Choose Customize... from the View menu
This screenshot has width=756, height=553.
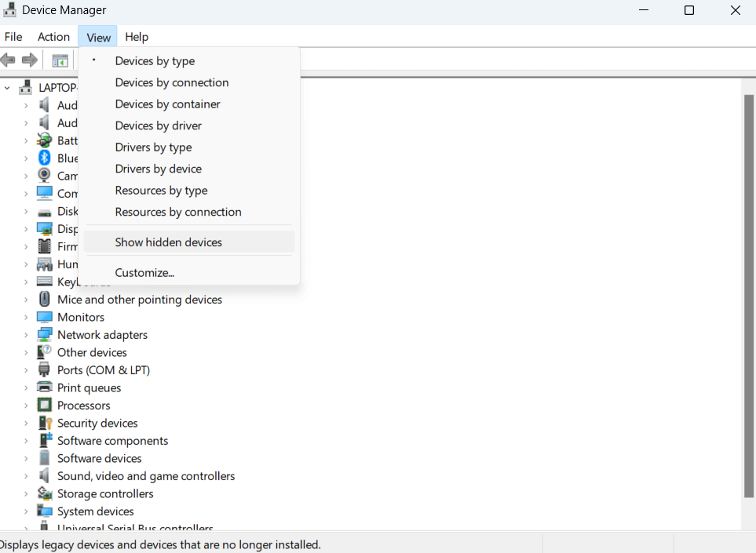(x=144, y=273)
